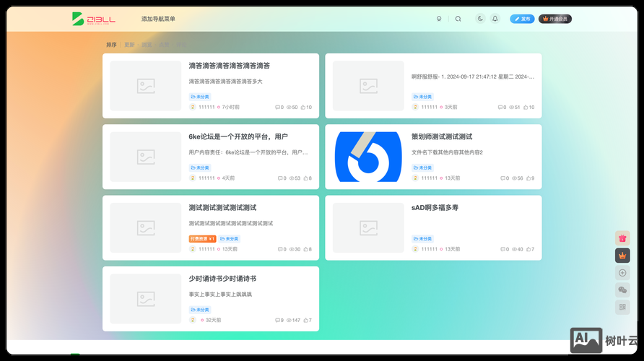
Task: Click the 付费资源 ¥1 paid tag
Action: point(202,238)
